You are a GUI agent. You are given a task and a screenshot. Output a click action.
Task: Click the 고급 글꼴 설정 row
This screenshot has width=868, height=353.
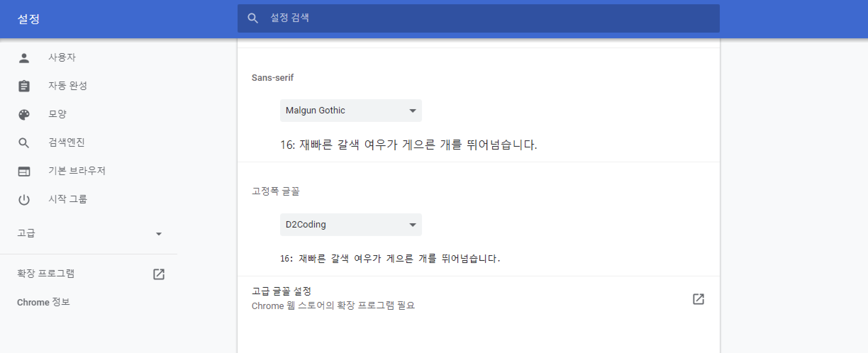425,298
